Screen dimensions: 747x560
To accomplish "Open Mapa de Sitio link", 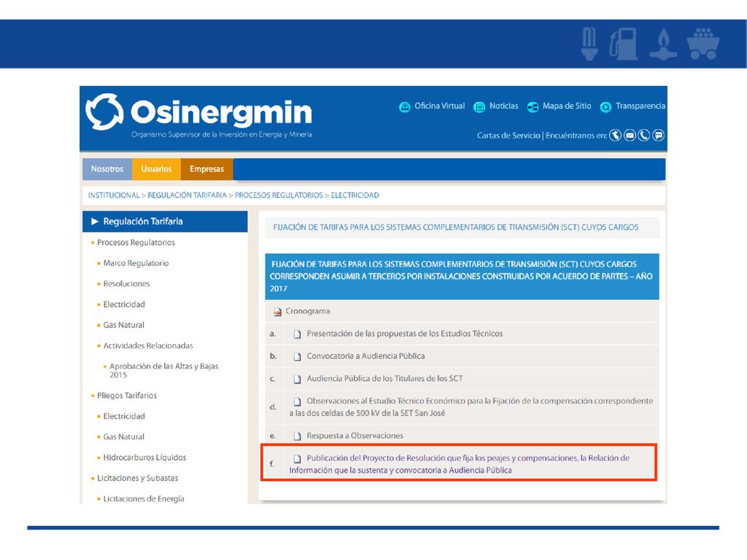I will 566,106.
